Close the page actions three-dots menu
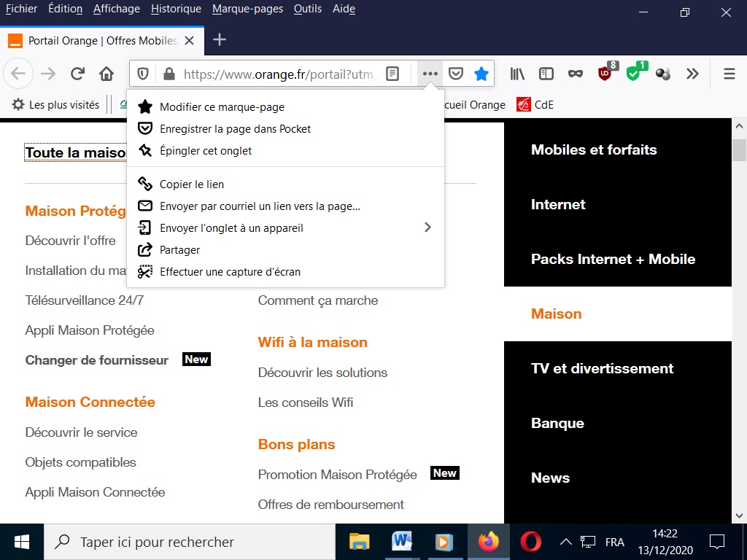The height and width of the screenshot is (560, 747). point(430,74)
